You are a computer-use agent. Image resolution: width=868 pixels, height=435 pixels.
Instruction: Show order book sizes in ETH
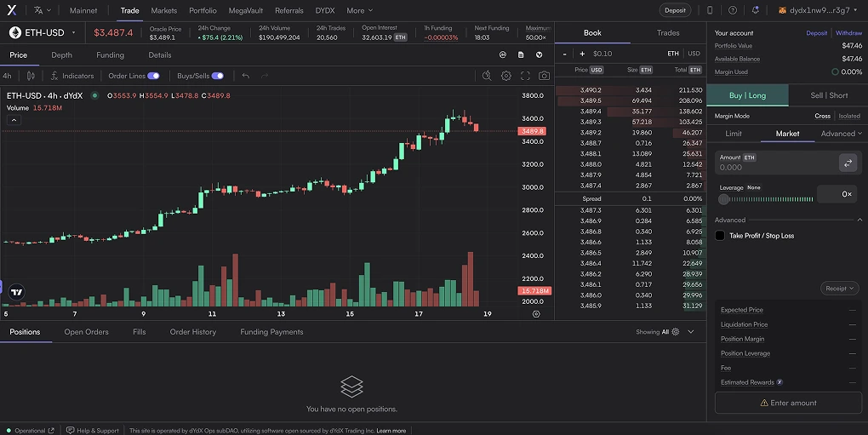click(672, 54)
